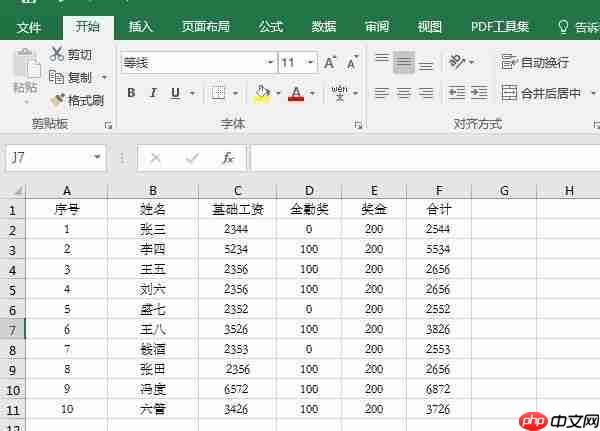Select header cell 合计

tap(439, 209)
